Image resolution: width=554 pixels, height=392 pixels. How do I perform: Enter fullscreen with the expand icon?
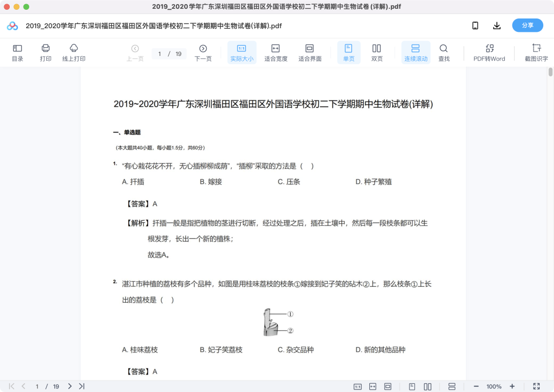click(537, 387)
